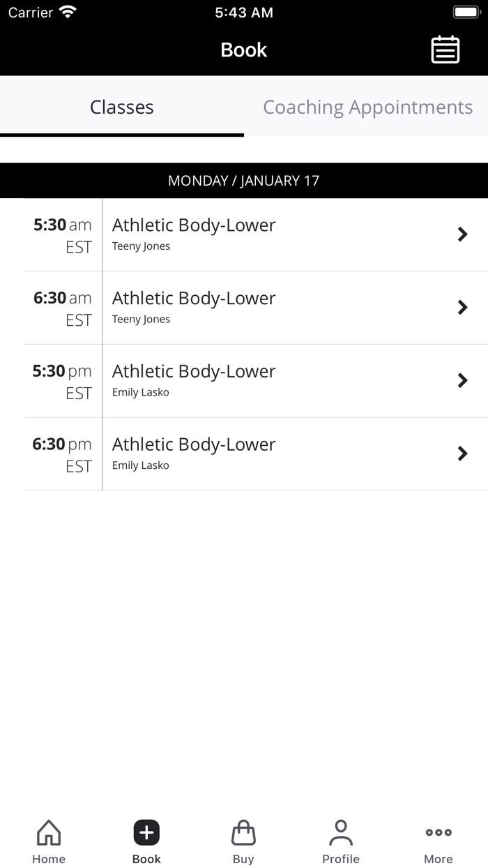This screenshot has height=868, width=488.
Task: Tap the 5:43 AM clock display
Action: 243,12
